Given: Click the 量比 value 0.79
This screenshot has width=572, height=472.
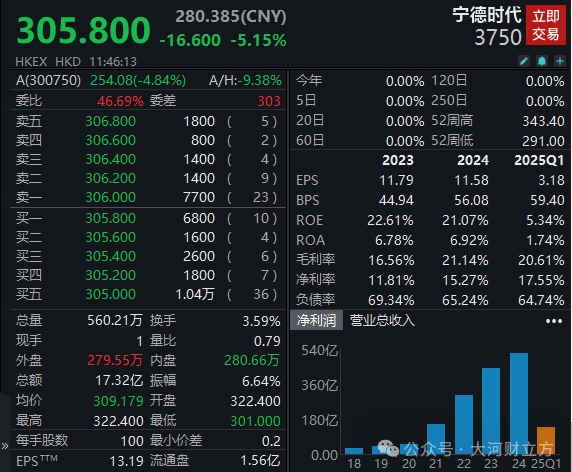Looking at the screenshot, I should (267, 341).
